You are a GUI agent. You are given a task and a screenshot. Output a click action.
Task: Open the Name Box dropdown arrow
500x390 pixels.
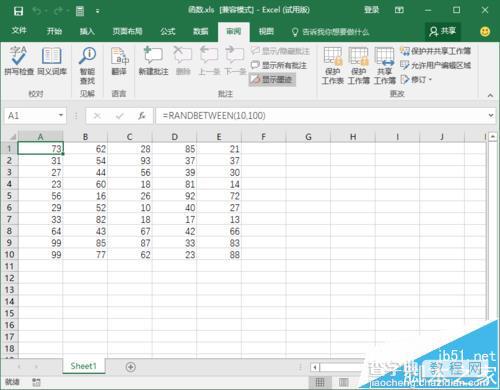[61, 115]
